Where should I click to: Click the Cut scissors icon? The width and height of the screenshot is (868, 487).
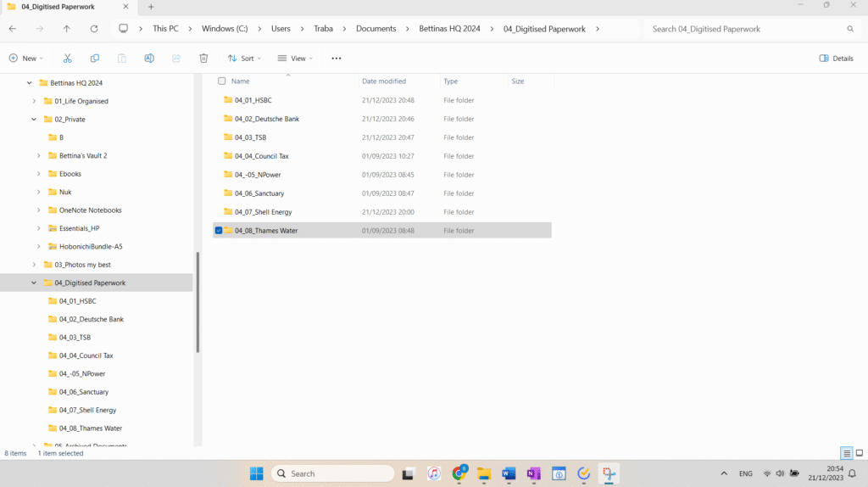(x=68, y=59)
